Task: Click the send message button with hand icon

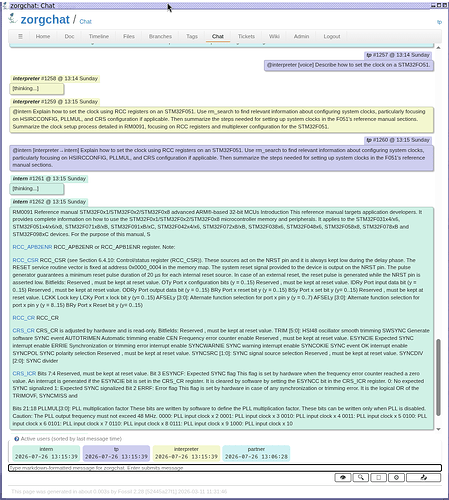Action: coord(424,477)
